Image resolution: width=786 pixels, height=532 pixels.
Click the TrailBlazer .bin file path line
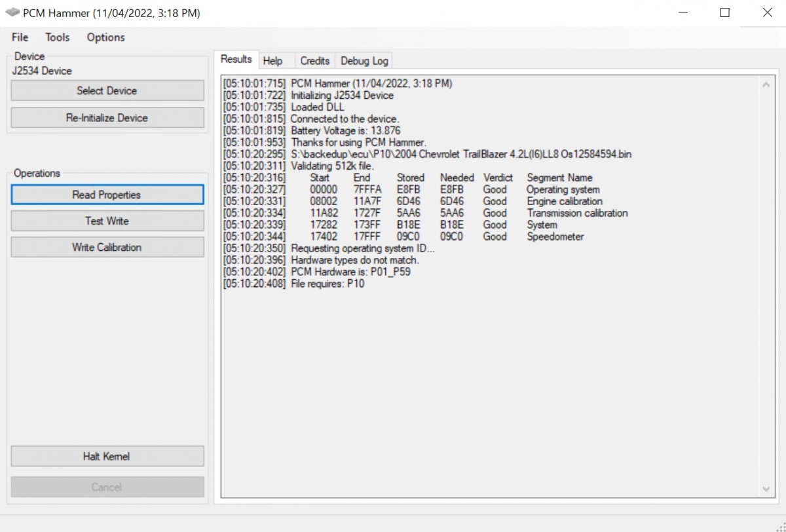coord(427,154)
